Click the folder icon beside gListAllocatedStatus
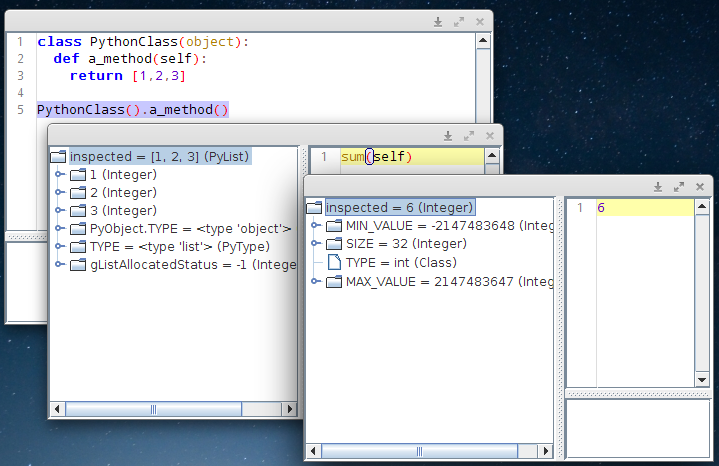Viewport: 719px width, 466px height. pos(78,265)
